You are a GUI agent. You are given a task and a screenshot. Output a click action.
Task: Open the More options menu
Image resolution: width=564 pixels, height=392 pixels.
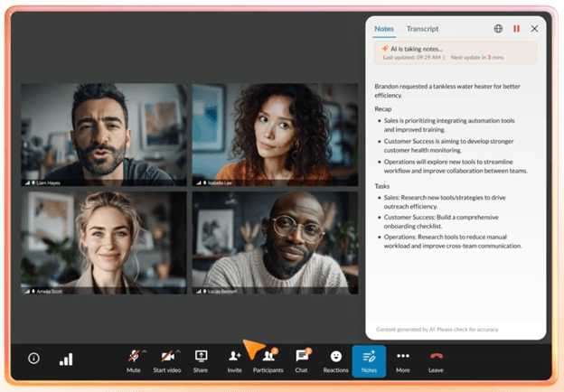[403, 358]
